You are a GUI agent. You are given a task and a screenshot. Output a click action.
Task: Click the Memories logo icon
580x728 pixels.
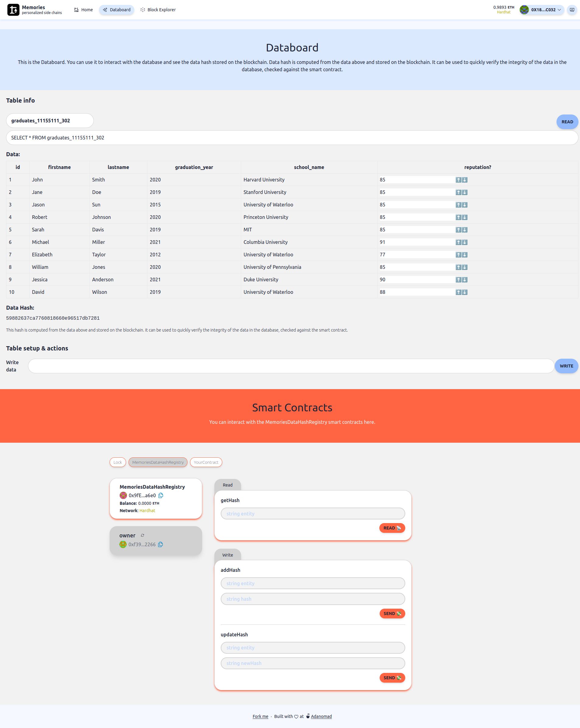(13, 10)
